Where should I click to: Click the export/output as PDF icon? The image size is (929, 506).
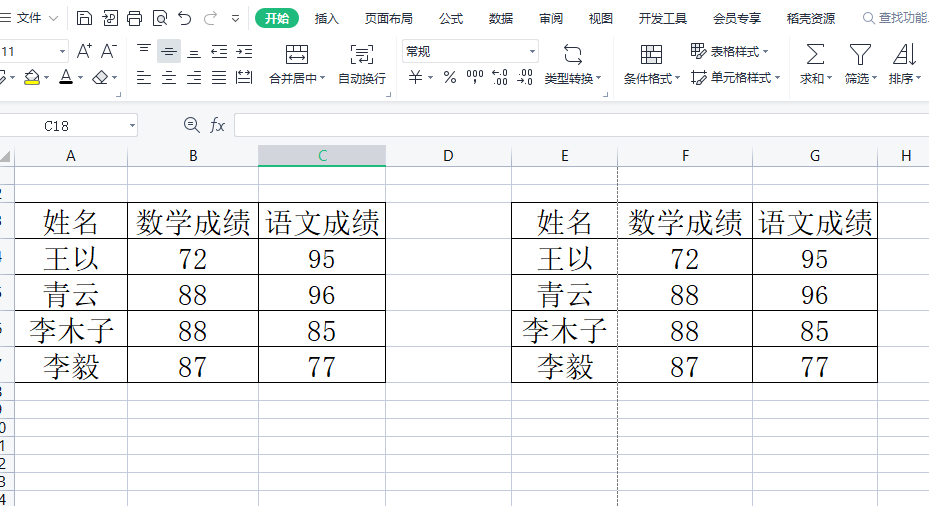(110, 18)
